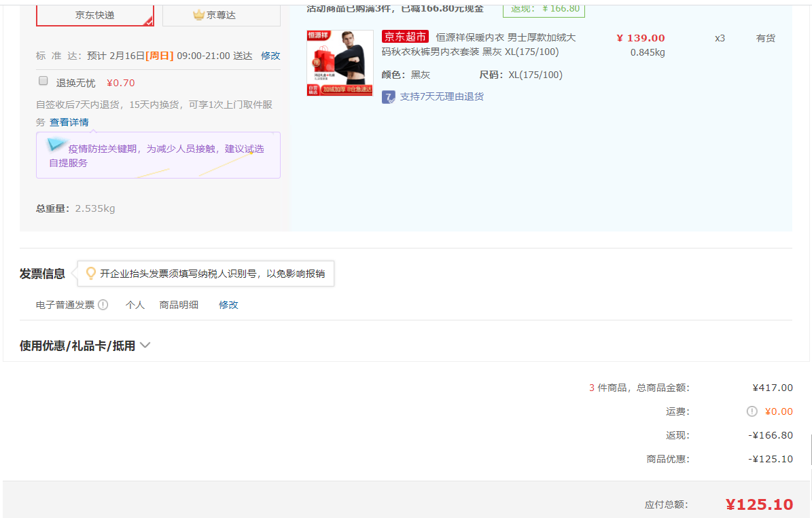
Task: Click the paper plane icon in notice
Action: (x=56, y=145)
